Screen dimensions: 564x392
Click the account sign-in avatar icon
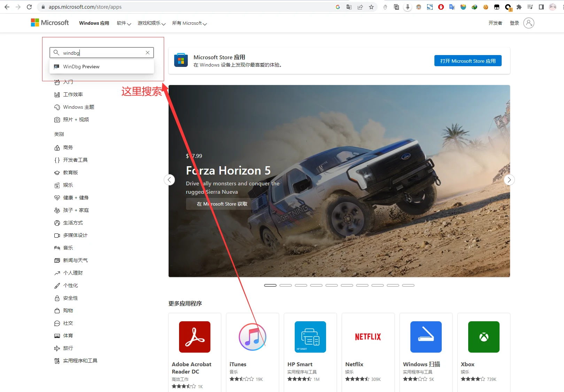tap(528, 23)
